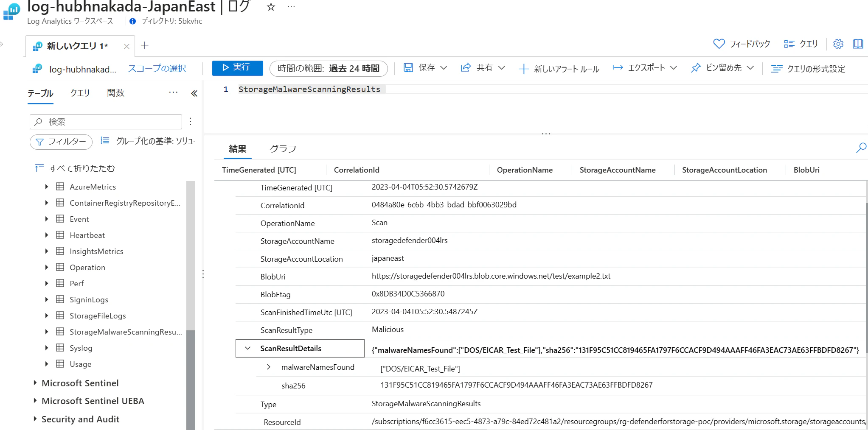Expand the 保存 dropdown arrow
This screenshot has width=868, height=430.
pyautogui.click(x=444, y=68)
